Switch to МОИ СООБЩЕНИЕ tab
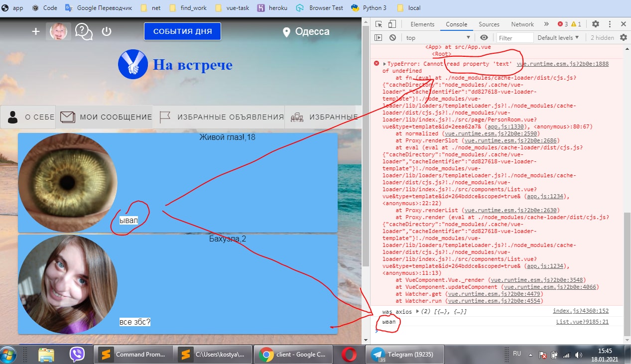This screenshot has height=364, width=631. point(106,117)
